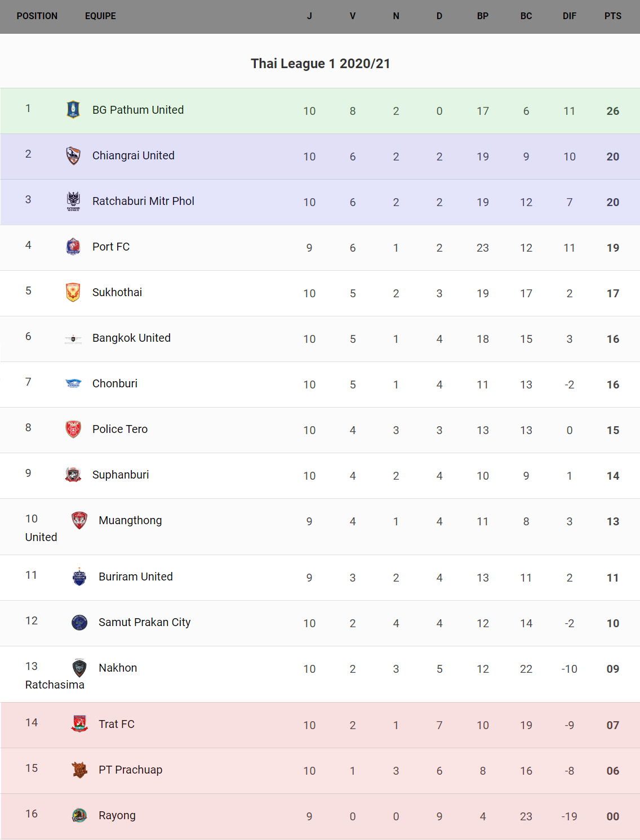Open the PT Prachuap team link
Screen dimensions: 640x840
(130, 770)
